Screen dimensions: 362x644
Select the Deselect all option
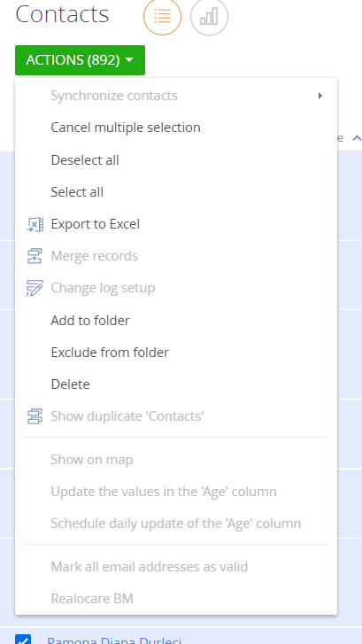(x=85, y=159)
